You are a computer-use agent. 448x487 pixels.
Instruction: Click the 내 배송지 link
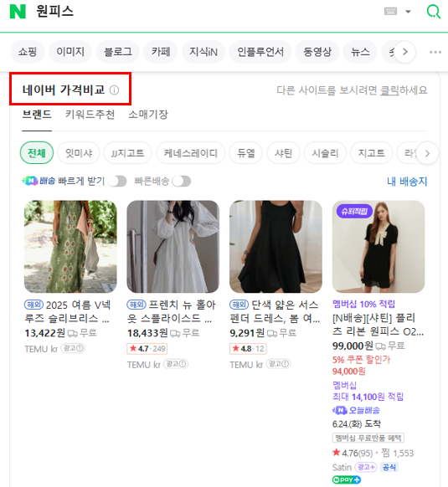pyautogui.click(x=407, y=181)
